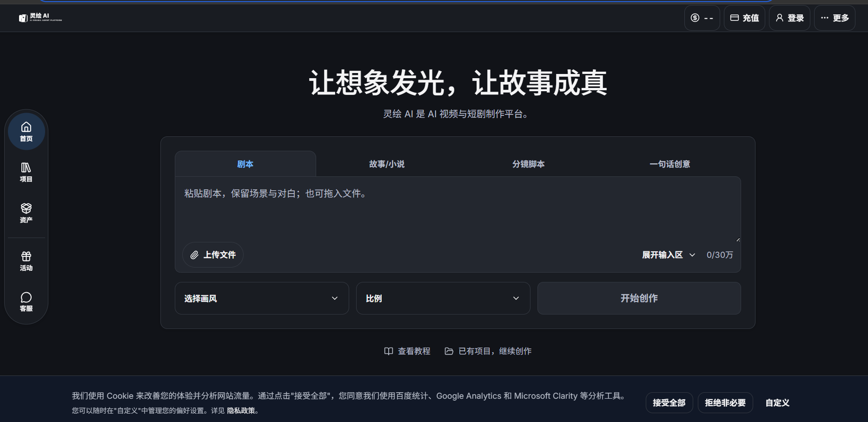This screenshot has width=868, height=422.
Task: Open the 活动 gift icon
Action: click(x=27, y=261)
